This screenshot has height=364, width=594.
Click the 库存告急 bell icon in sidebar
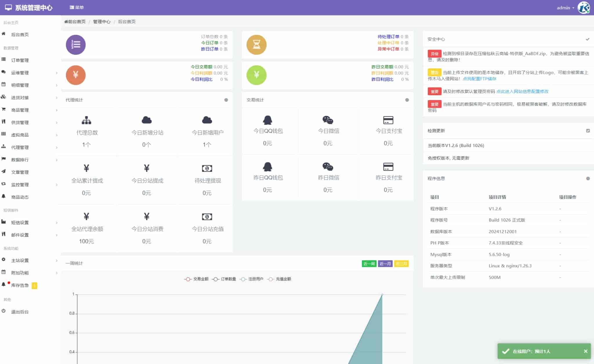pyautogui.click(x=3, y=285)
